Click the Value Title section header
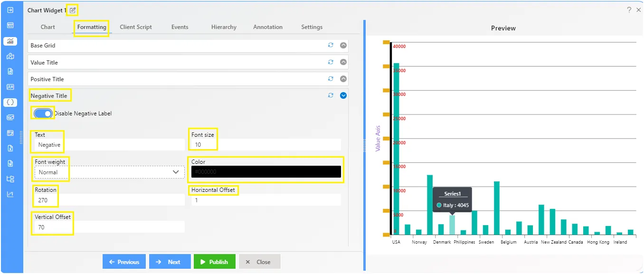The image size is (644, 274). point(188,62)
